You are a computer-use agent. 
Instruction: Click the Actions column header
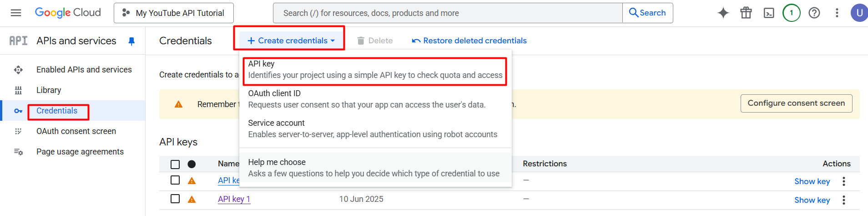coord(836,164)
